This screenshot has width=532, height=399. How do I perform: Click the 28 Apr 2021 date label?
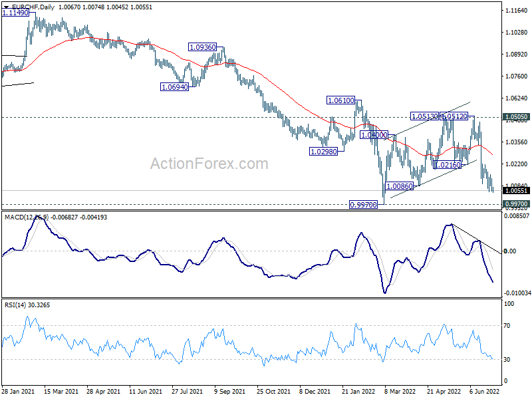[104, 391]
